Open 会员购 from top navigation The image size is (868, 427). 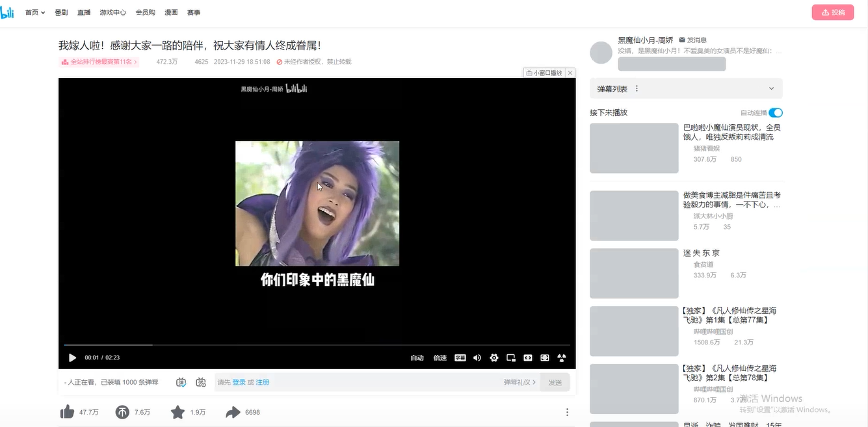tap(146, 12)
